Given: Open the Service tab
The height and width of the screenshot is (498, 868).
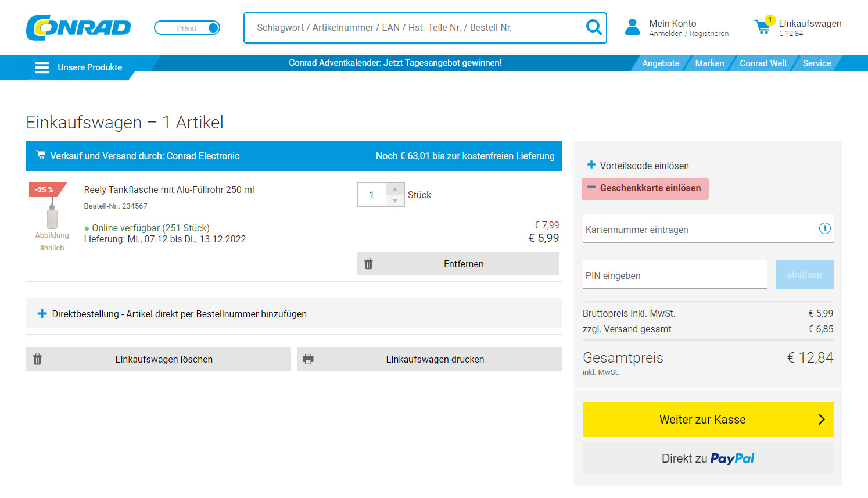Looking at the screenshot, I should click(817, 63).
